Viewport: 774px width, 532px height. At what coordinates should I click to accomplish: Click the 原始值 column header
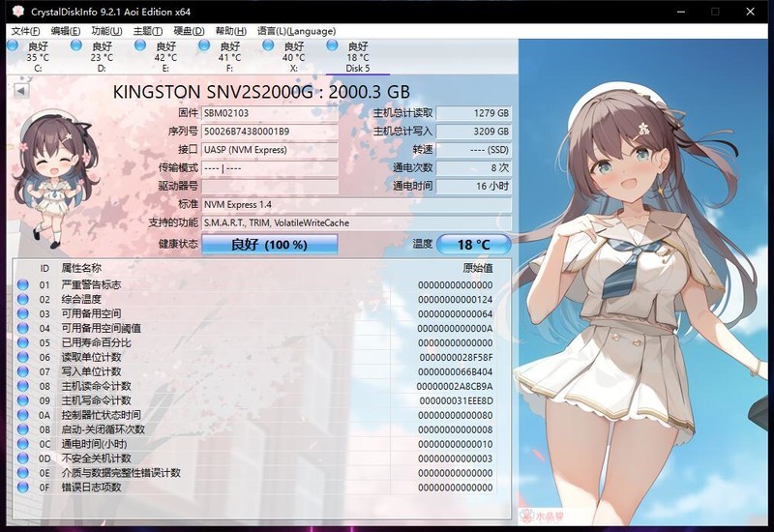[477, 268]
